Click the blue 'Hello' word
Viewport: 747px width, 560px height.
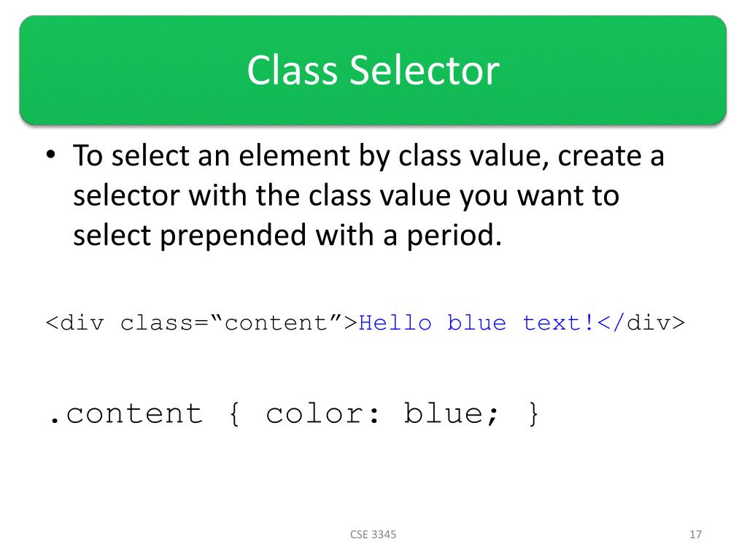click(x=395, y=323)
